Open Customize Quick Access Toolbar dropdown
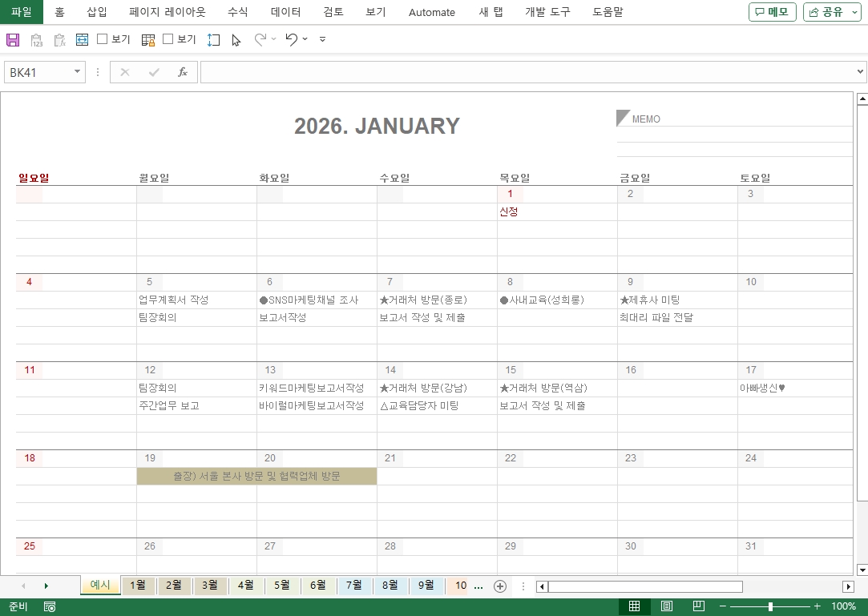 322,39
